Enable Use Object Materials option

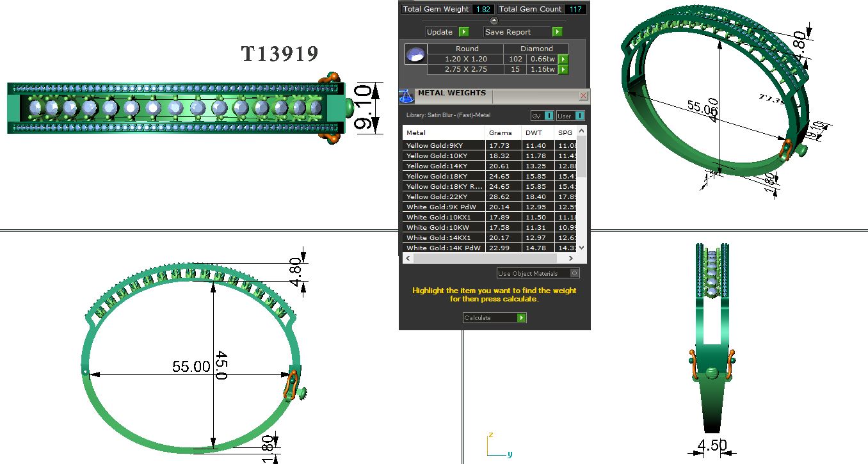574,273
